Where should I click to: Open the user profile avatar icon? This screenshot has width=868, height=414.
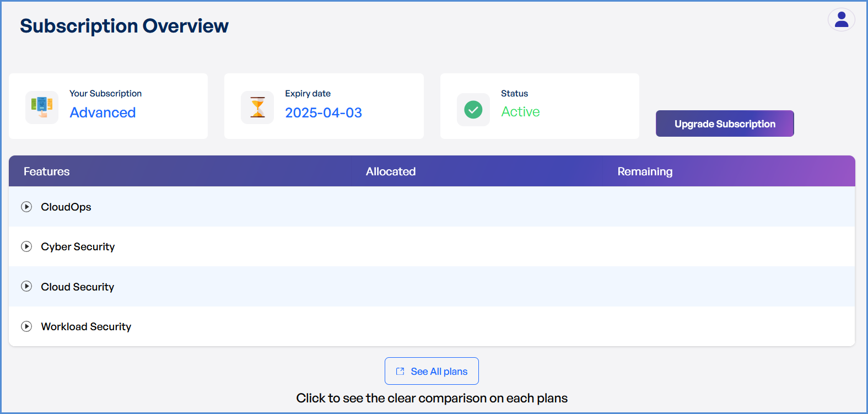click(841, 20)
